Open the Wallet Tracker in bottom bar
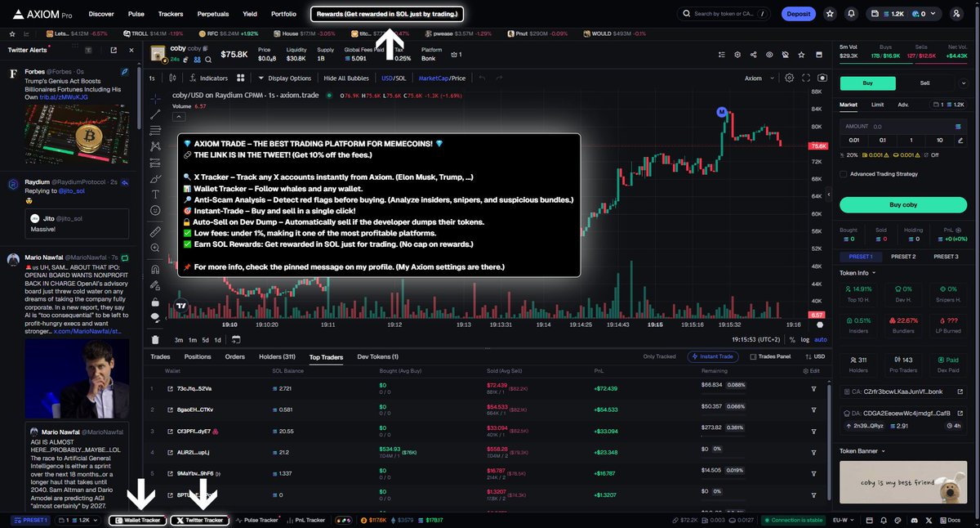Image resolution: width=980 pixels, height=528 pixels. tap(137, 520)
